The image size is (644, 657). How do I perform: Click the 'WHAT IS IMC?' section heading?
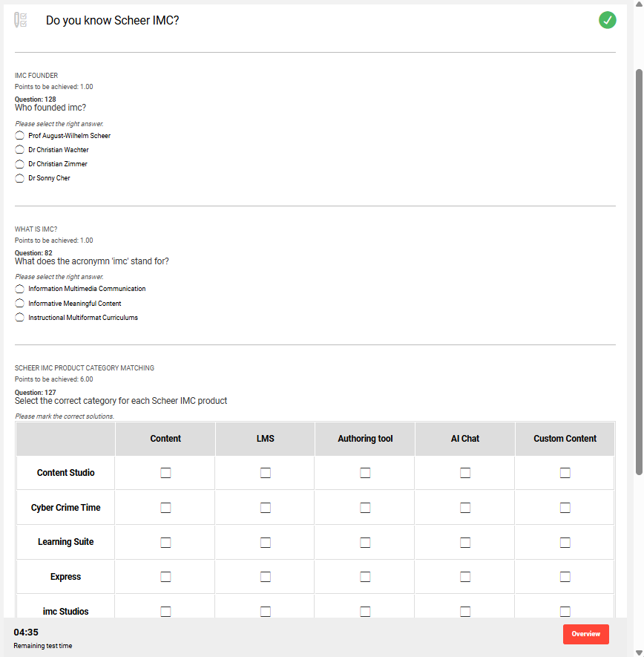coord(36,229)
